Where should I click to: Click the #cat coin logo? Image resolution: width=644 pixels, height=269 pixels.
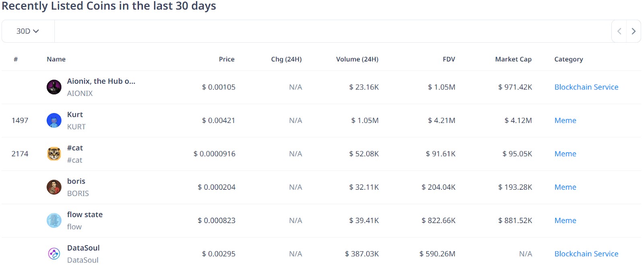coord(54,154)
